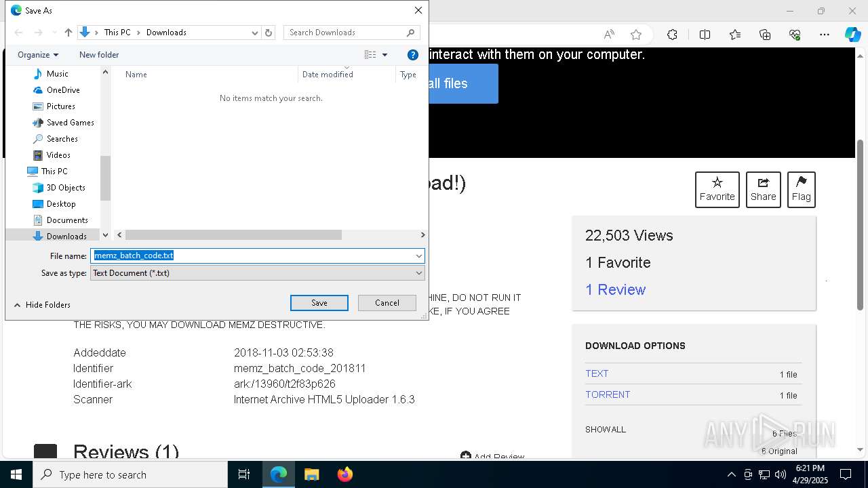This screenshot has width=868, height=488.
Task: Select Desktop in the folder tree
Action: click(x=61, y=203)
